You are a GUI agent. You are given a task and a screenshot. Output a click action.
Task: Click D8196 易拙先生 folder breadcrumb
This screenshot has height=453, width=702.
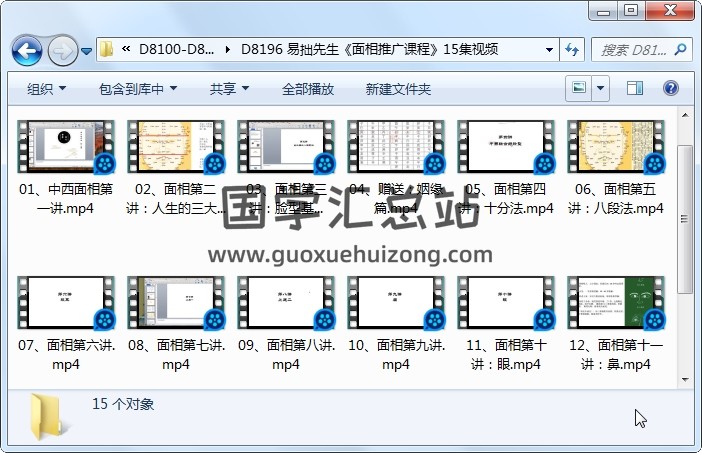tap(369, 49)
